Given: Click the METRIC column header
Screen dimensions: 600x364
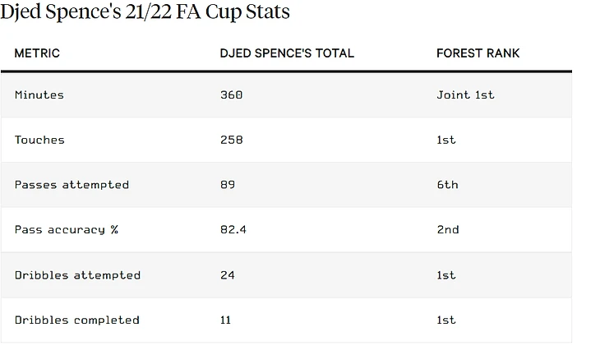Looking at the screenshot, I should pyautogui.click(x=37, y=53).
